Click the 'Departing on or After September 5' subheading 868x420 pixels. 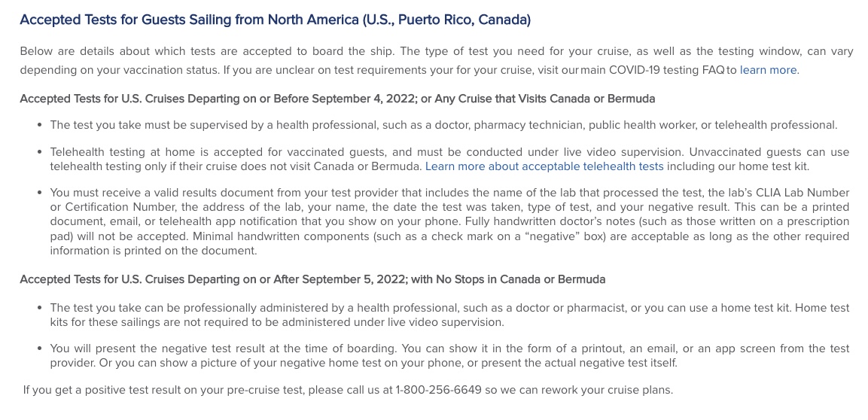[x=312, y=279]
